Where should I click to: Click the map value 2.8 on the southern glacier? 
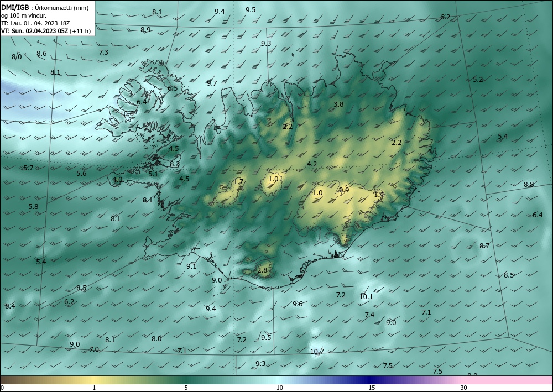tap(262, 270)
